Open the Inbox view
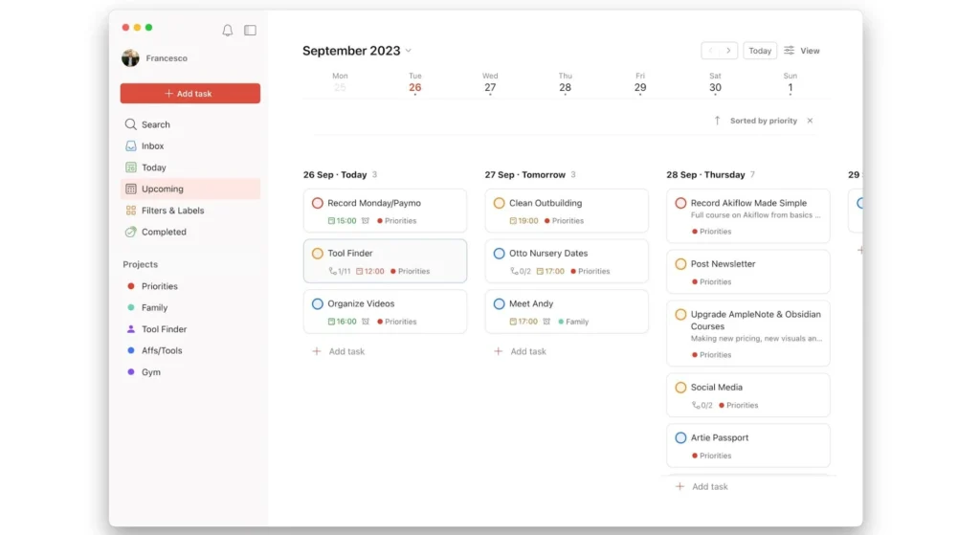The image size is (980, 535). 190,145
